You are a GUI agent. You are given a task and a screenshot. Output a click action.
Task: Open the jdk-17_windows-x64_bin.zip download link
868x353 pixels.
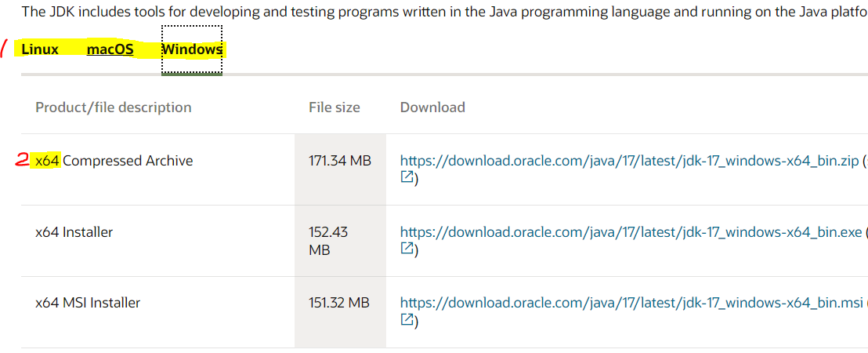(629, 161)
